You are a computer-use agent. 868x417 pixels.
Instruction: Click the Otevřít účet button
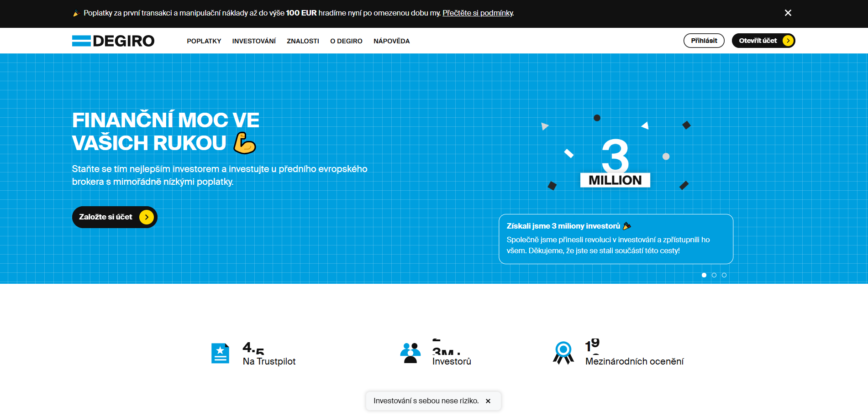(x=763, y=41)
